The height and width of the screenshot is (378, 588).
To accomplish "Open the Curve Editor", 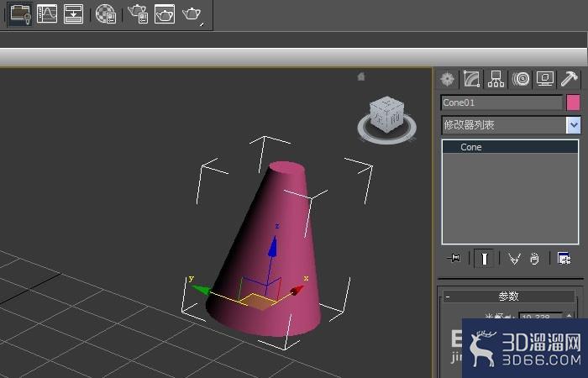I will point(47,14).
